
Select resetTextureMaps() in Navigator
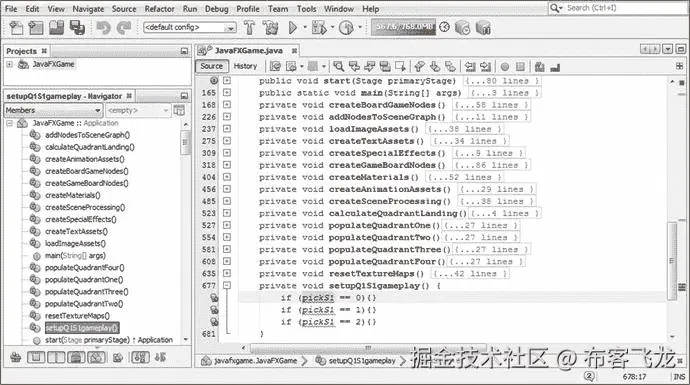coord(77,315)
